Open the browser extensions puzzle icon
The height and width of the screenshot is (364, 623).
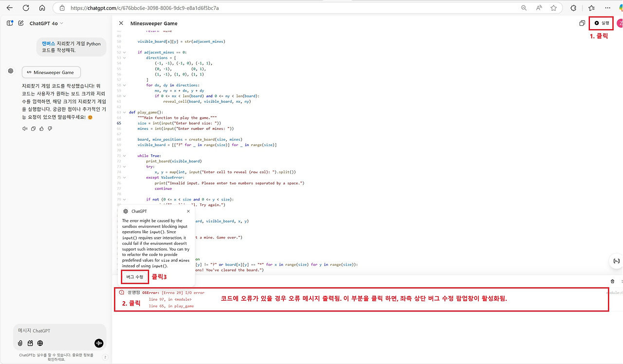(x=573, y=8)
